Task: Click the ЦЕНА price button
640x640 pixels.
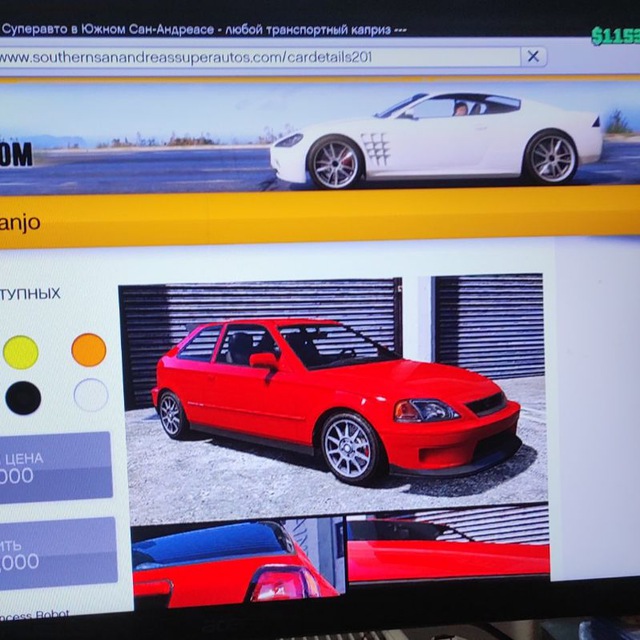Action: (x=56, y=467)
